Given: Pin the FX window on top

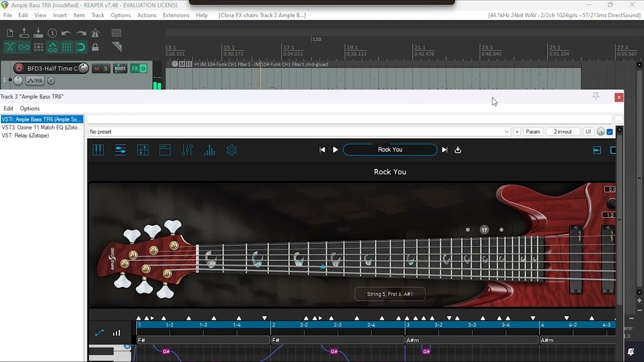Looking at the screenshot, I should coord(596,97).
